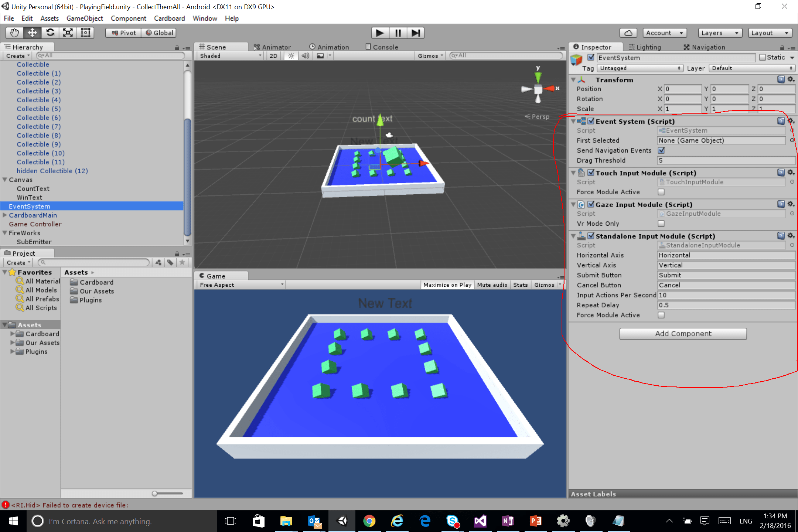Screen dimensions: 798x532
Task: Toggle EventSystem object active checkbox
Action: [591, 57]
